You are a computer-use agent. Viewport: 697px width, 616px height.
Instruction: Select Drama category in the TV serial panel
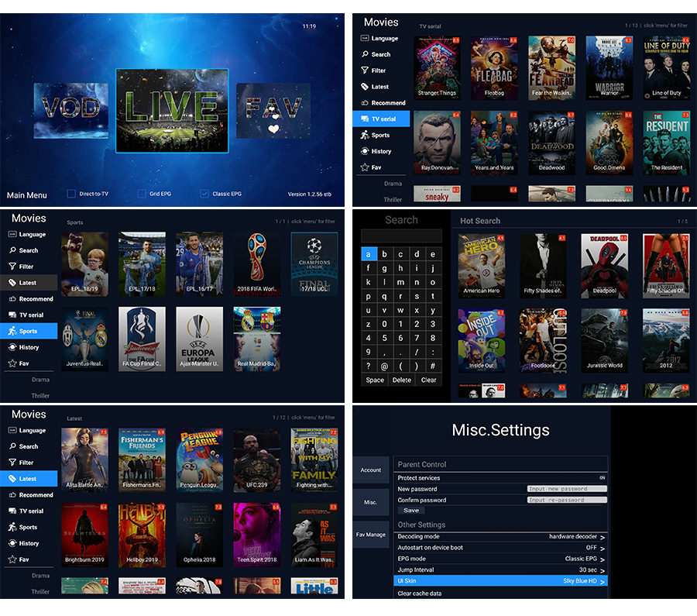393,183
